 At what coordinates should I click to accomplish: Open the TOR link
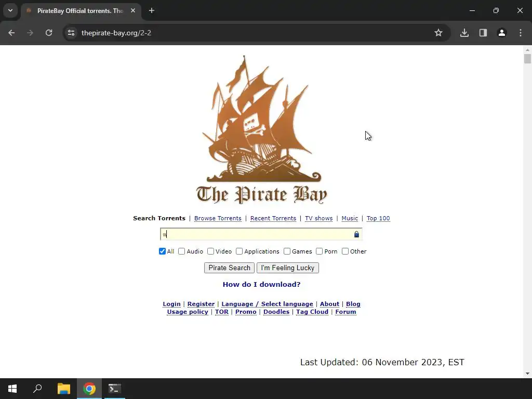click(x=221, y=312)
